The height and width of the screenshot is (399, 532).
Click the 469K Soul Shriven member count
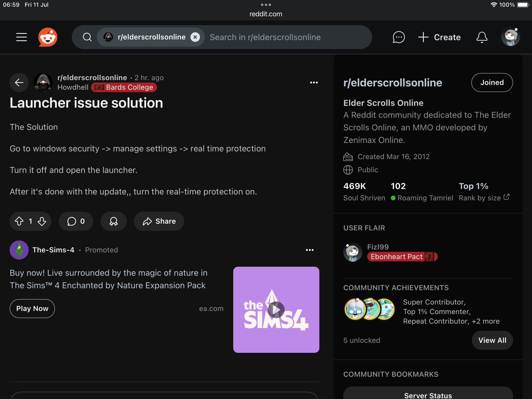364,191
